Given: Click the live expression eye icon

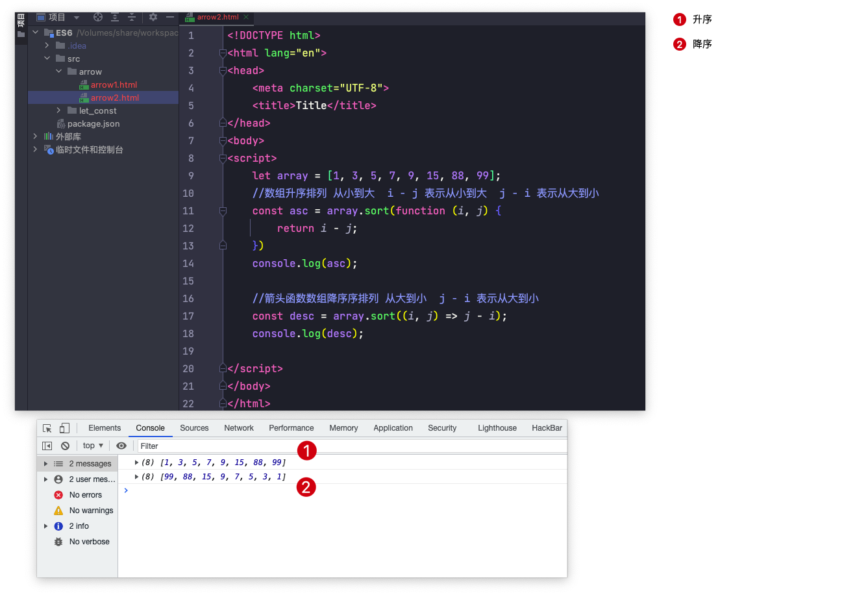Looking at the screenshot, I should tap(121, 446).
